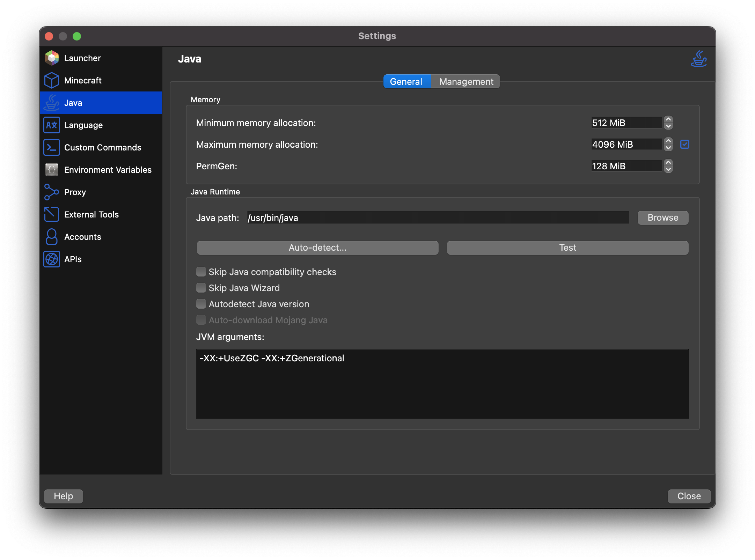
Task: Click the green zoom window button
Action: [x=77, y=36]
